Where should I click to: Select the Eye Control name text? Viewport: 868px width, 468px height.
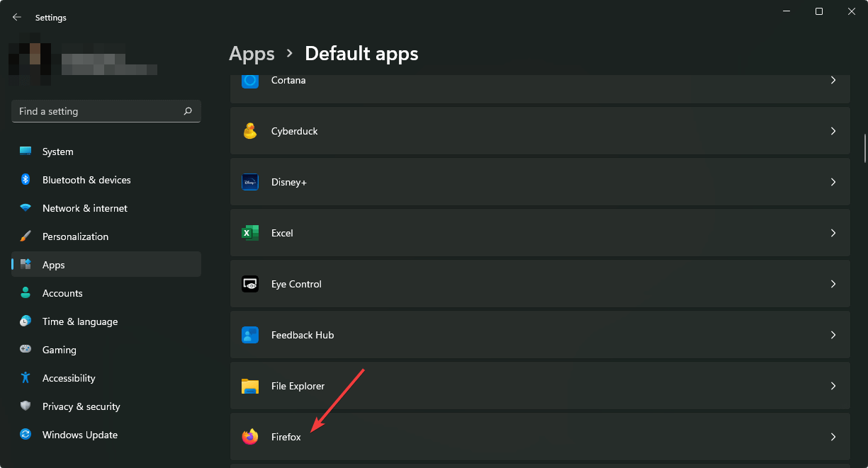pos(296,284)
